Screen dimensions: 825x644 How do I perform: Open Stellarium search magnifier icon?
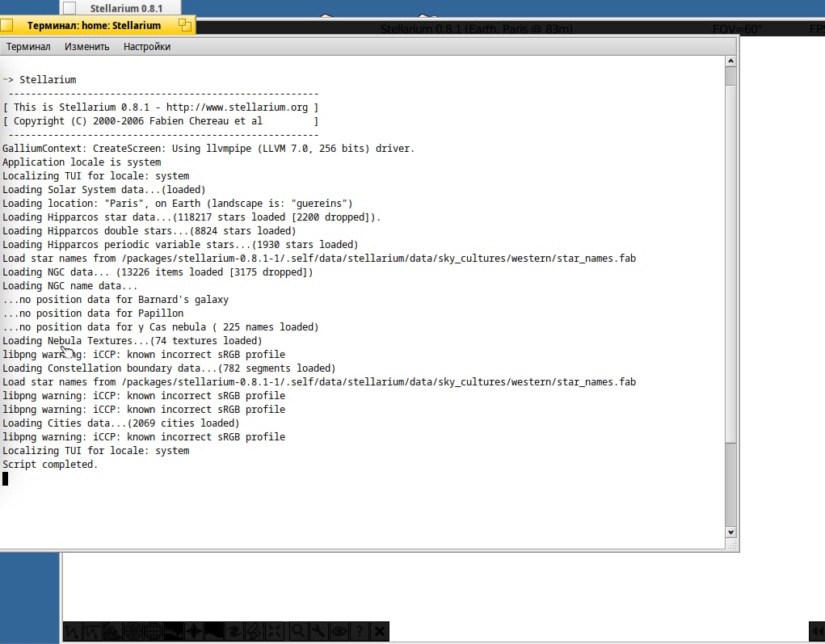click(x=298, y=631)
